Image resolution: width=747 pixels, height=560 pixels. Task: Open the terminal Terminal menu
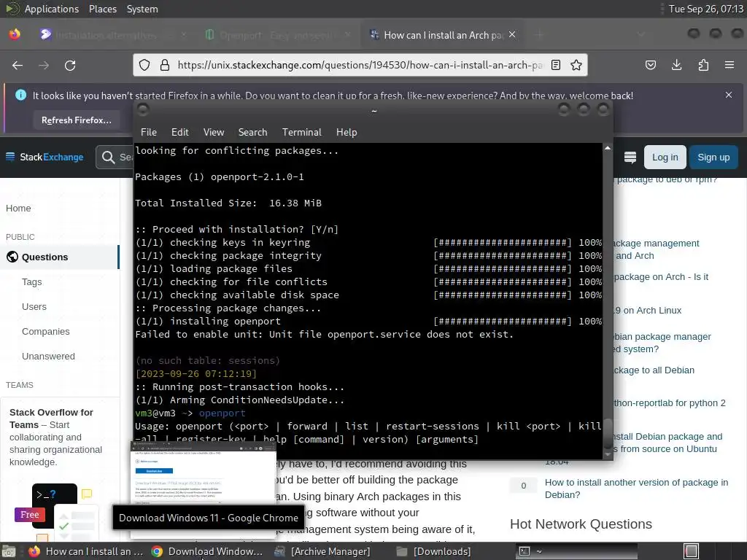click(x=301, y=133)
